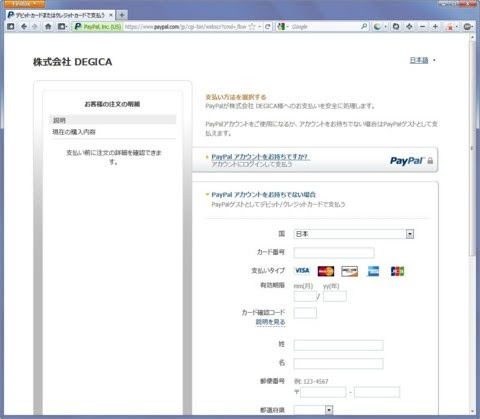The image size is (480, 419).
Task: Zoom in with the plus toolbar button
Action: [435, 27]
